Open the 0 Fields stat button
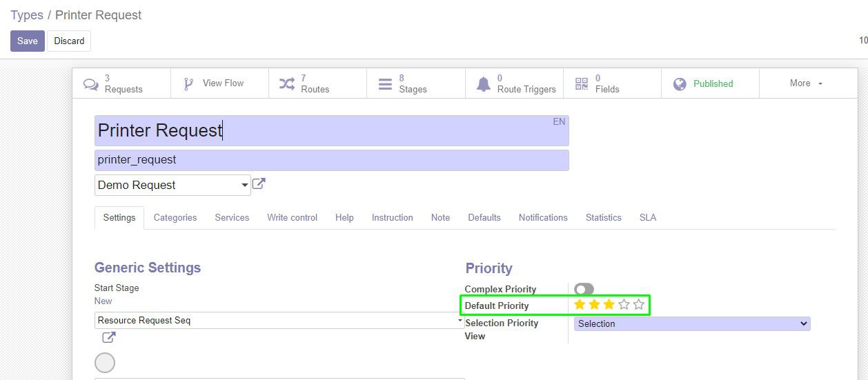The height and width of the screenshot is (380, 868). 613,83
